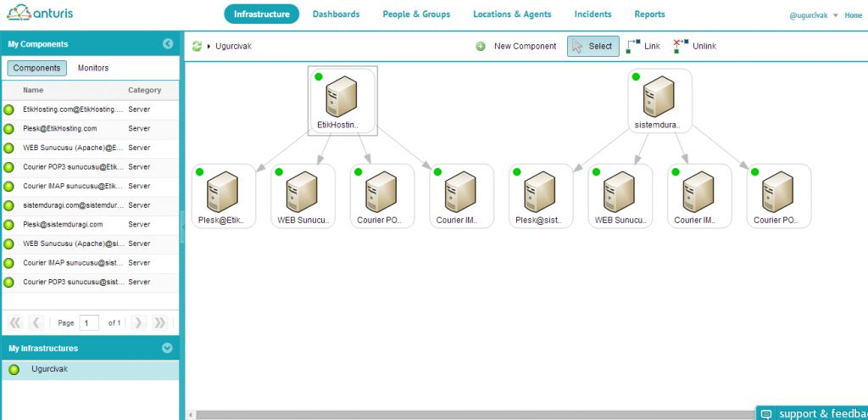Screen dimensions: 868x420
Task: Select WEB Sunucusu (Apache)@E... row
Action: (90, 148)
